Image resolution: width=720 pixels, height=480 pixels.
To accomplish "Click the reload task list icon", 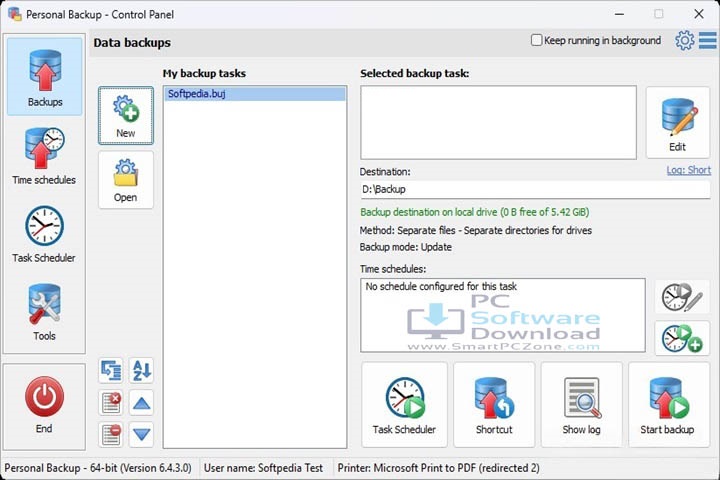I will click(111, 370).
